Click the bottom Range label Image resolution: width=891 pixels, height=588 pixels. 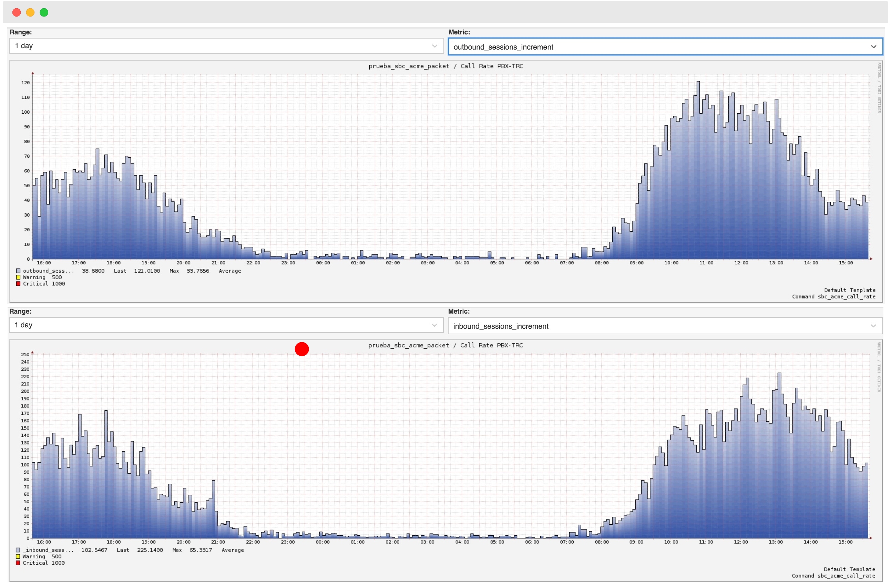(20, 312)
